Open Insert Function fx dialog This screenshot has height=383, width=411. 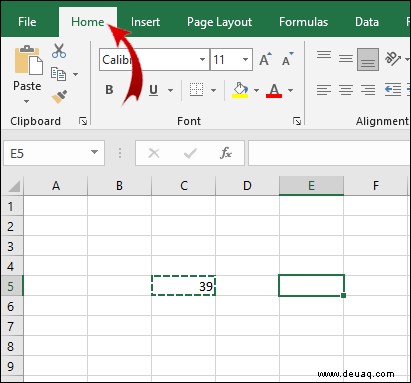tap(226, 153)
